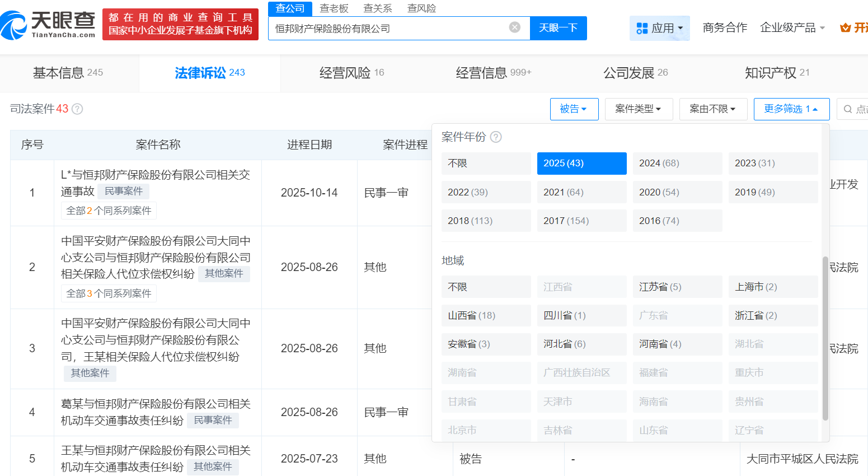The image size is (868, 476).
Task: Open the case 王某与恒邦财产保险股份有限公司相关机动车交通事故责任纠纷
Action: tap(156, 459)
